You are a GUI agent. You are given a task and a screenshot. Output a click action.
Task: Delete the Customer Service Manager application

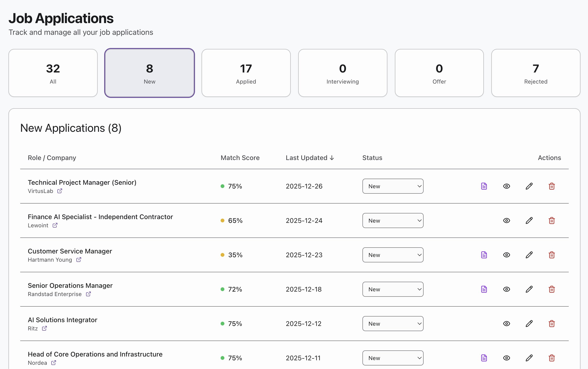[x=552, y=255]
